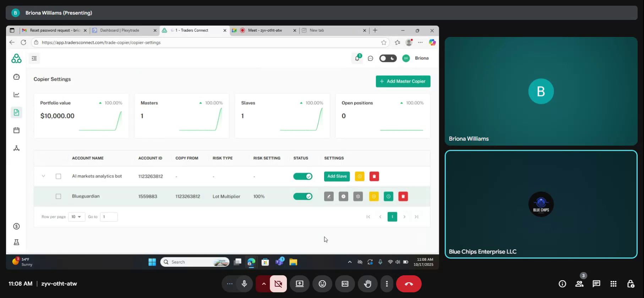Open host controls lock icon
Screen dimensions: 644x298
click(631, 284)
